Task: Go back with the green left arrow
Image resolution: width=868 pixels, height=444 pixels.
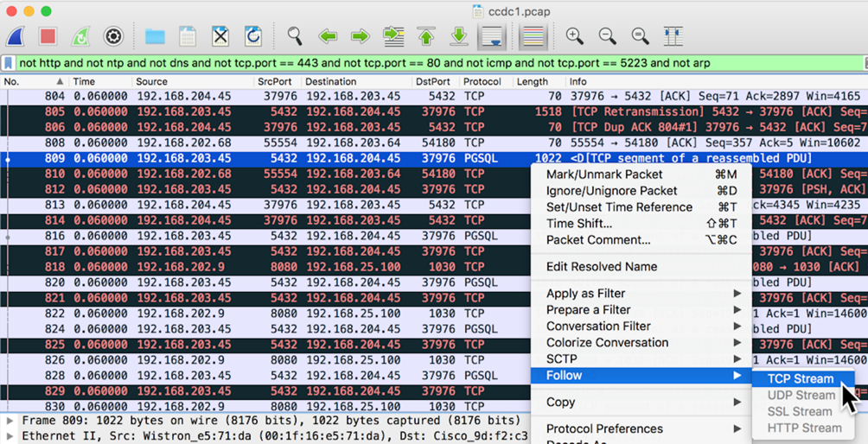Action: point(328,36)
